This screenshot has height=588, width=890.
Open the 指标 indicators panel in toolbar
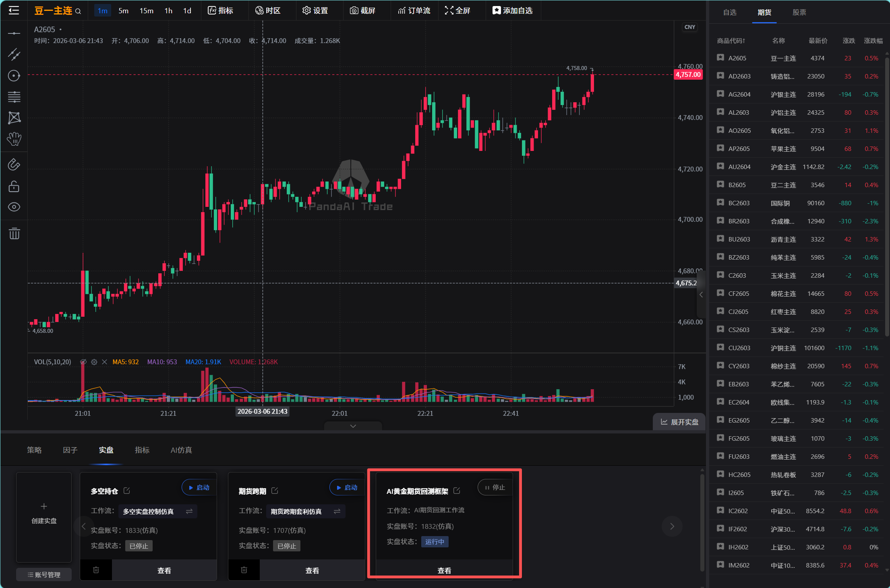(220, 10)
